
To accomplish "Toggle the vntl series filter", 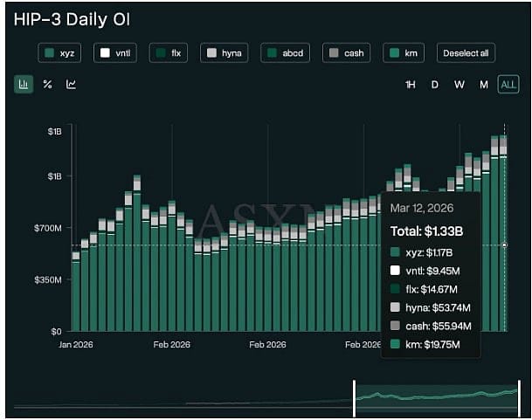I will click(115, 53).
